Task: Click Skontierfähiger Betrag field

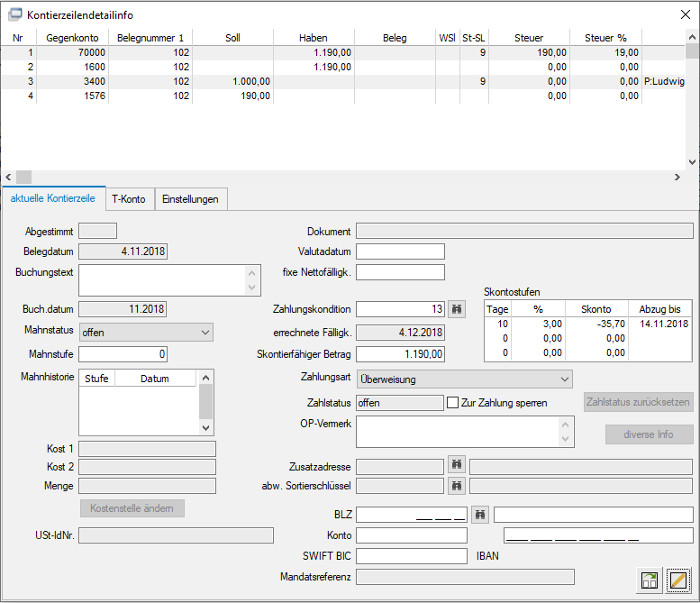Action: (400, 354)
